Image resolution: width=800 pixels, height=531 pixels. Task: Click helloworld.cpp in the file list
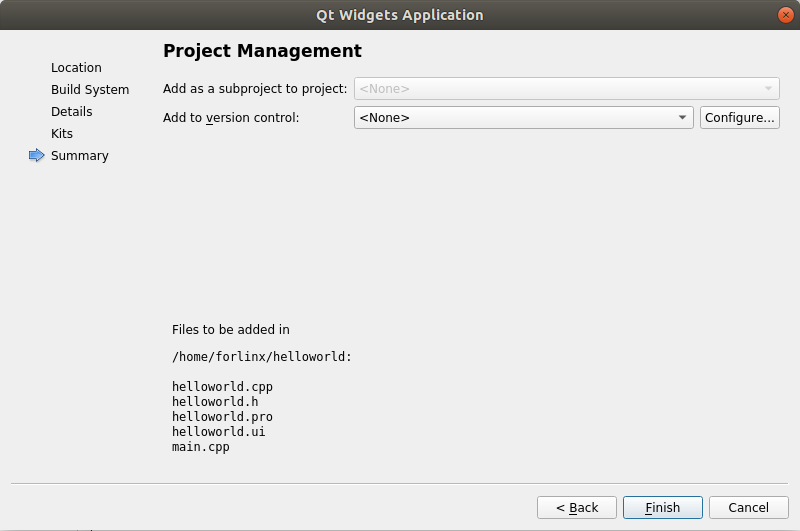point(222,387)
